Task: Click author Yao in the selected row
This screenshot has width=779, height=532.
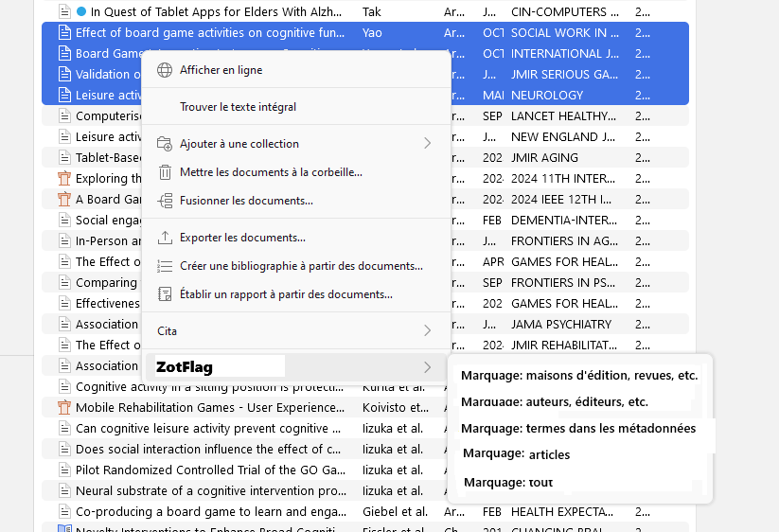Action: 372,33
